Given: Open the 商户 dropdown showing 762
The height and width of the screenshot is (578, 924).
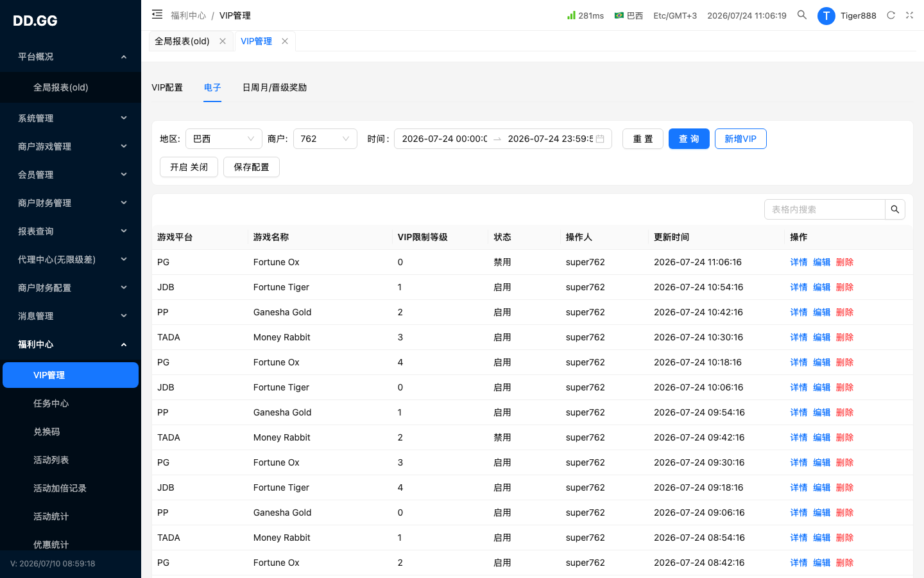Looking at the screenshot, I should [325, 139].
